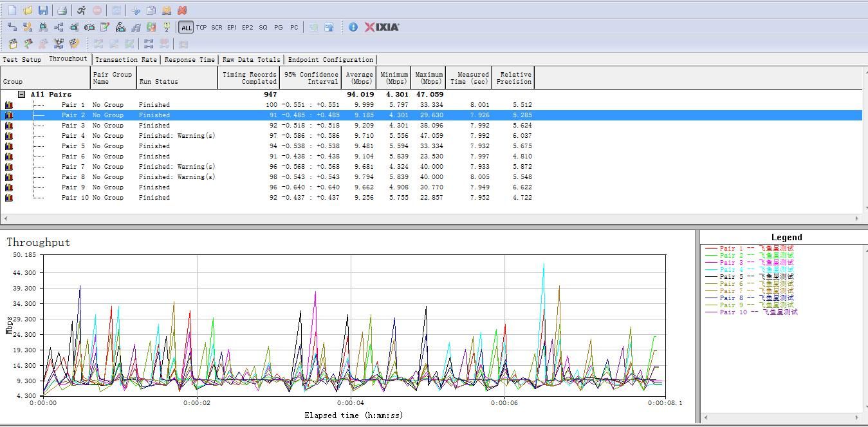
Task: Click the info icon beside IXIA logo
Action: (x=353, y=27)
